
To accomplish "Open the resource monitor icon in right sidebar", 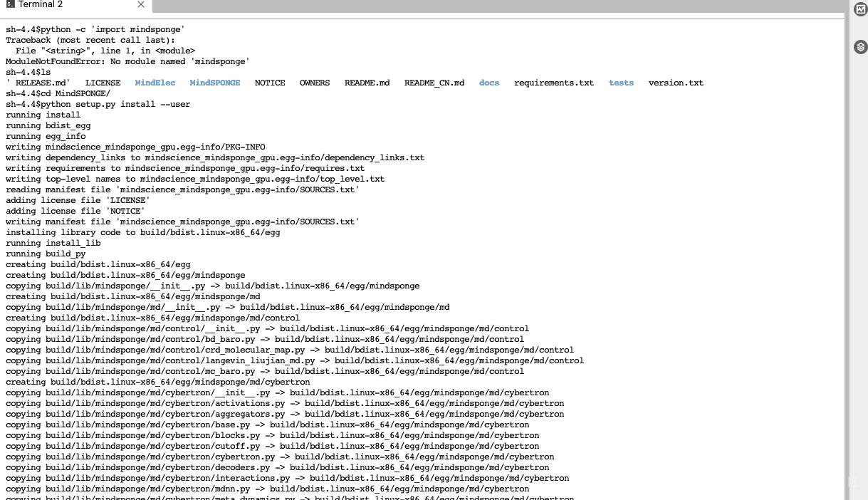I will pos(859,8).
